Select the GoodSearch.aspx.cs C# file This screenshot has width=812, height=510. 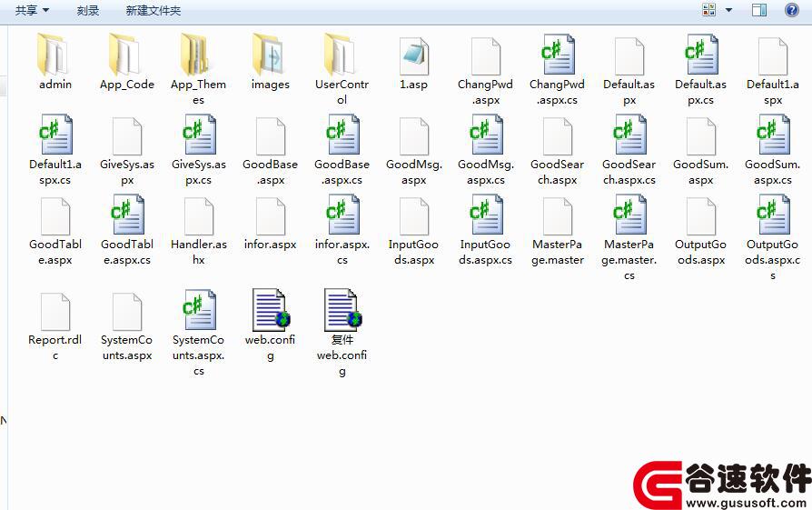pos(629,135)
